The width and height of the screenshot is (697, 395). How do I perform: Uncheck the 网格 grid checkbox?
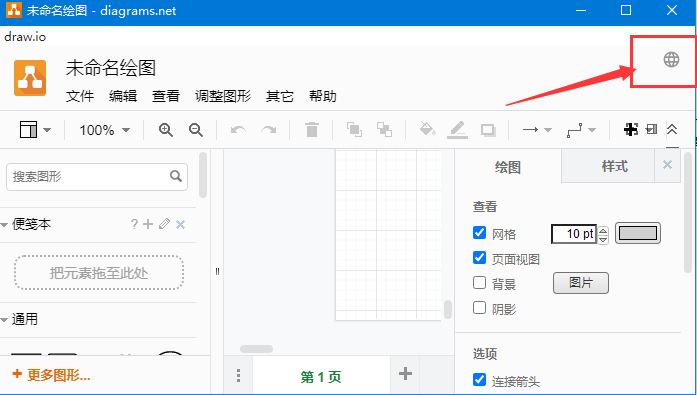(479, 232)
